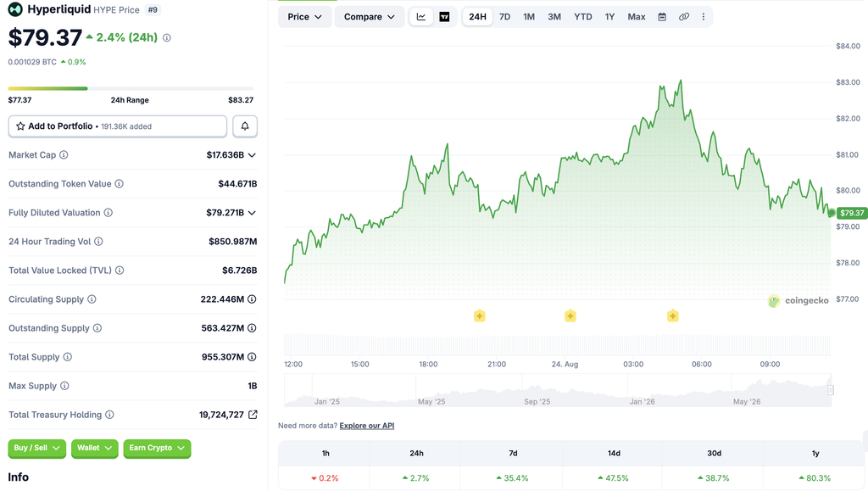Viewport: 868px width, 491px height.
Task: Click info icon beside 955.307M value
Action: (x=252, y=357)
